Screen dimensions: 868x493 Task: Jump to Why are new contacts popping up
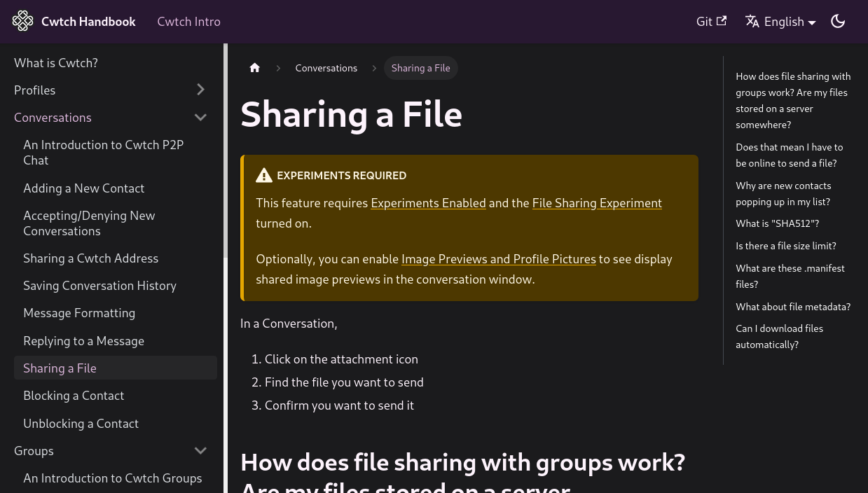tap(783, 194)
